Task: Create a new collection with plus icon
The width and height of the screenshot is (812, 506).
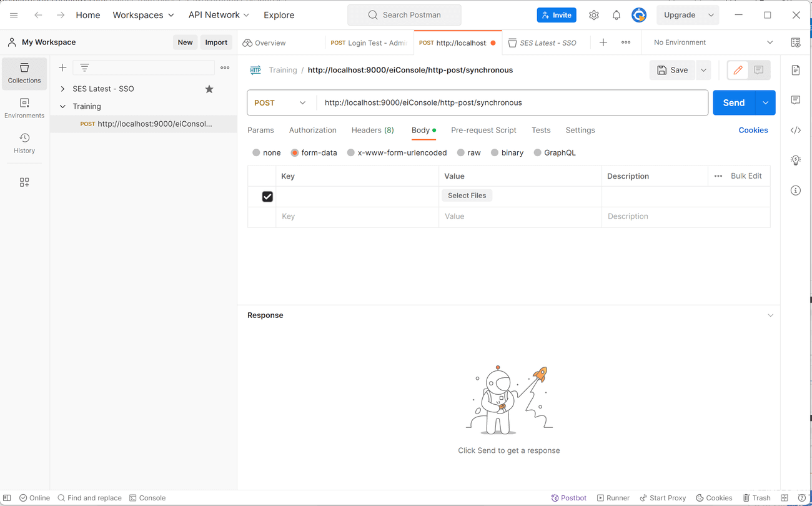Action: (62, 67)
